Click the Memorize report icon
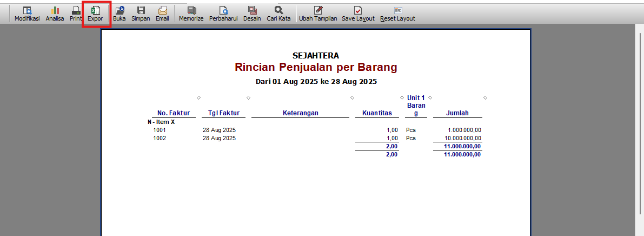The image size is (644, 236). (191, 14)
